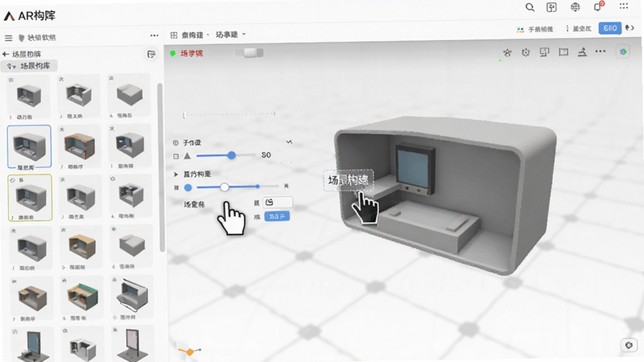This screenshot has height=362, width=644.
Task: Click the X icon ending the second slider
Action: click(287, 186)
